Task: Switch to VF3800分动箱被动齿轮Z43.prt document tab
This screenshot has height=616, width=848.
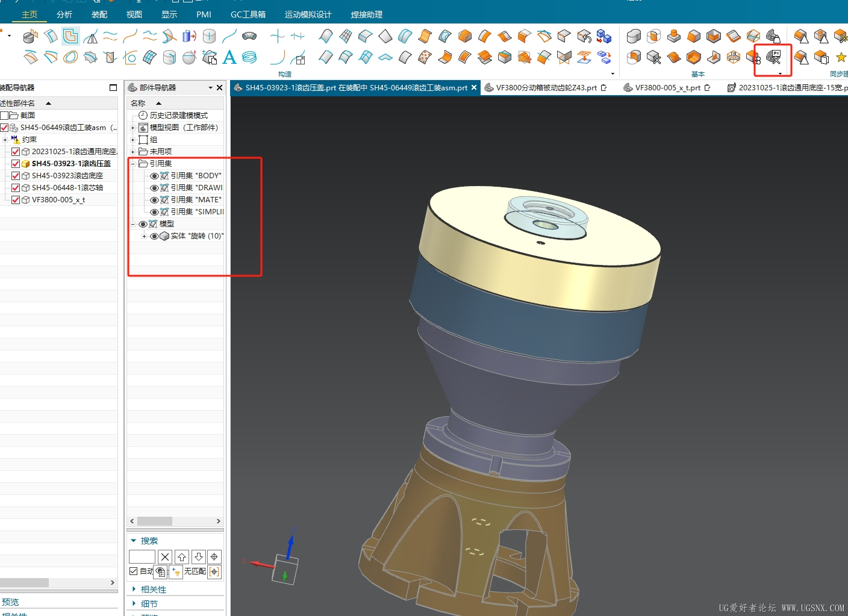Action: [x=546, y=88]
